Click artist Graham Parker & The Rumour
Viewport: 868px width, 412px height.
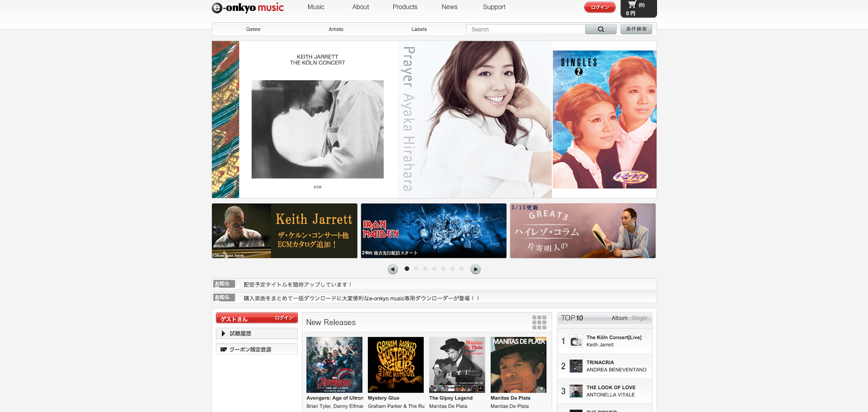(396, 406)
